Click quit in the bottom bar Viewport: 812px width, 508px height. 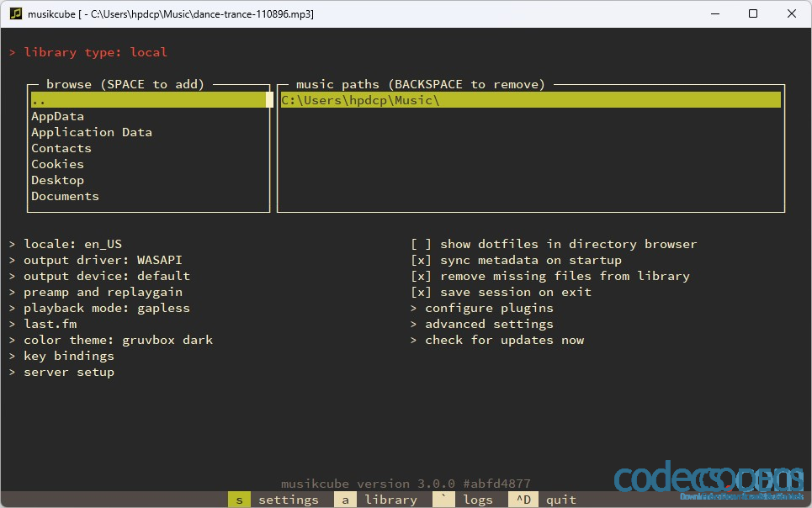click(x=542, y=500)
